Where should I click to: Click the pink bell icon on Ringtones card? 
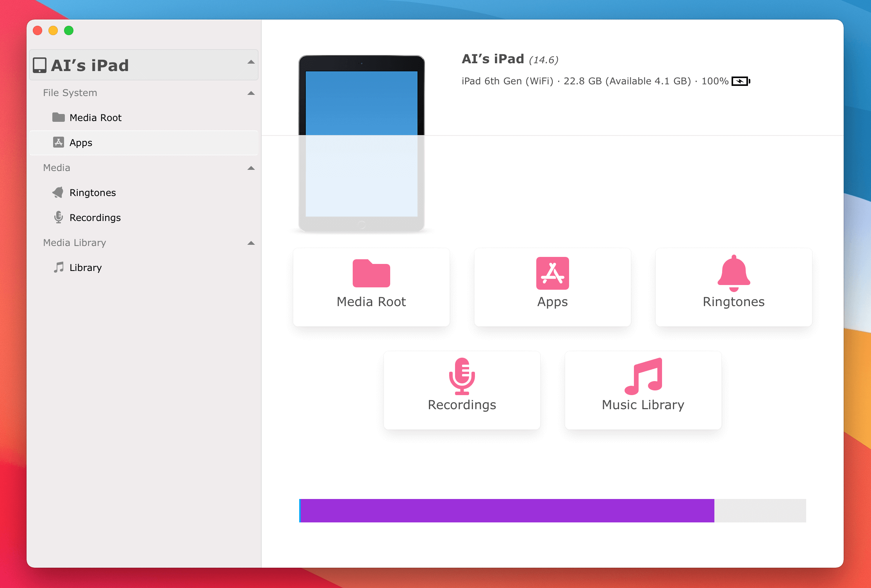[734, 273]
